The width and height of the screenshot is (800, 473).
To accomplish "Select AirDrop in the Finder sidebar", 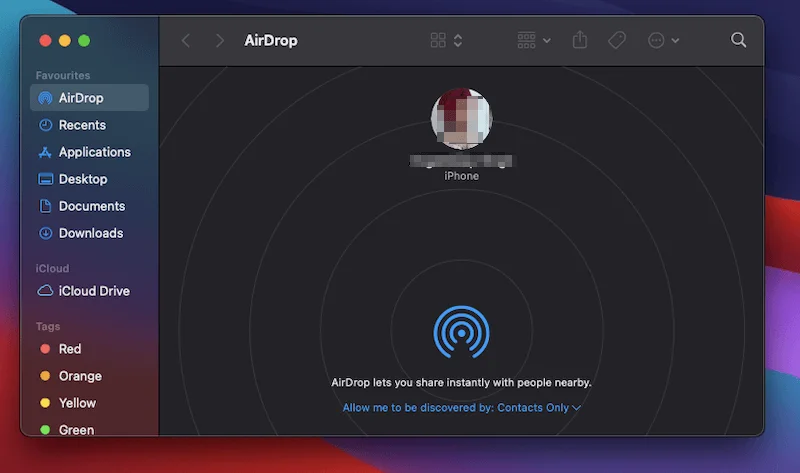I will pos(89,97).
